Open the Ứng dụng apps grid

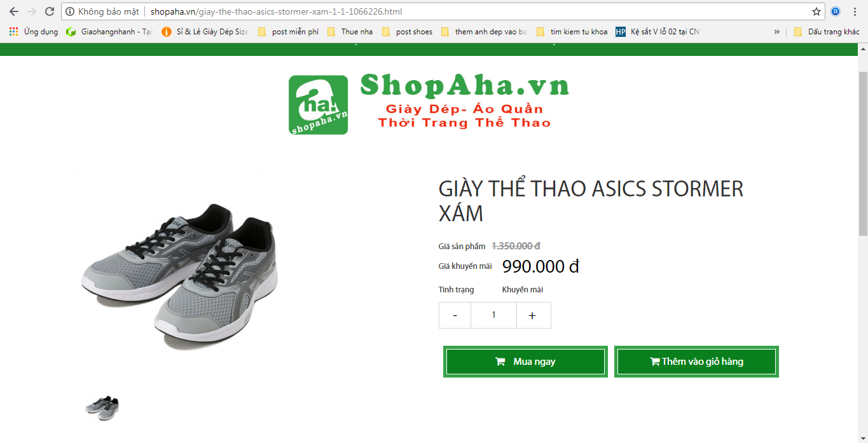point(34,32)
